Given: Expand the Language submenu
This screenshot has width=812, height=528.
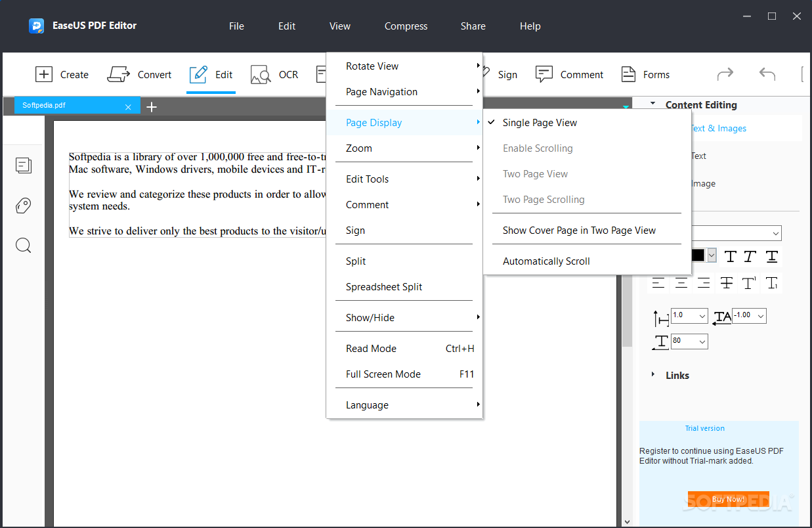Looking at the screenshot, I should coord(404,405).
